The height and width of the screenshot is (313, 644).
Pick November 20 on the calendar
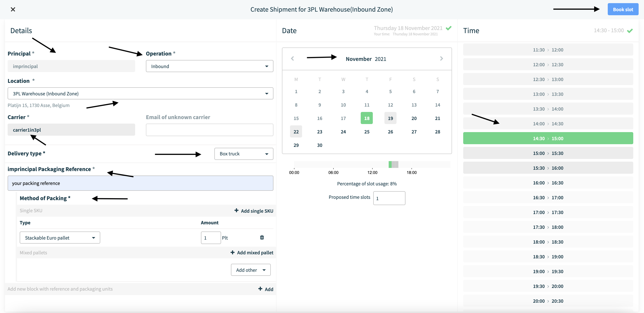[414, 118]
